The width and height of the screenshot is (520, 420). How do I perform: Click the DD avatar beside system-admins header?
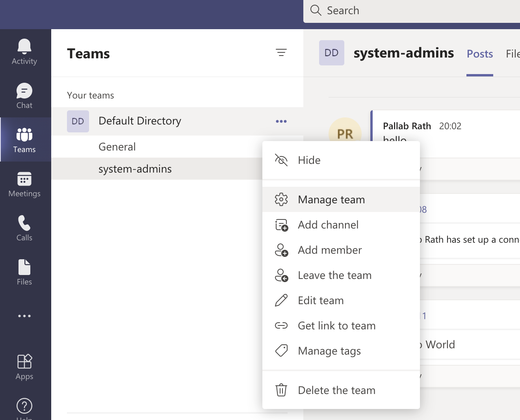click(332, 53)
